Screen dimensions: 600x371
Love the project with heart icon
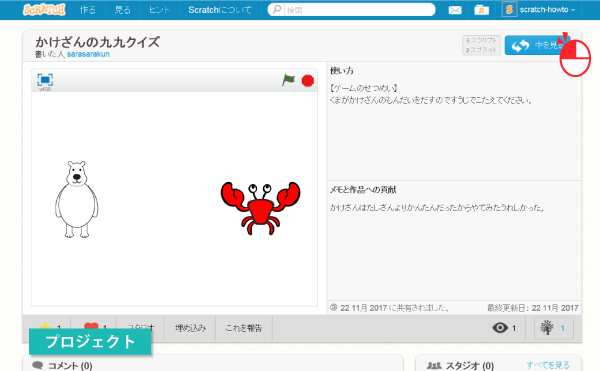(91, 326)
